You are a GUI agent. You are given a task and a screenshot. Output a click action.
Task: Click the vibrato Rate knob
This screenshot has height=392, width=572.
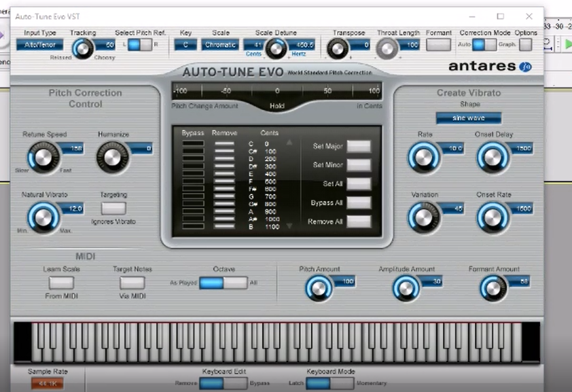click(423, 157)
